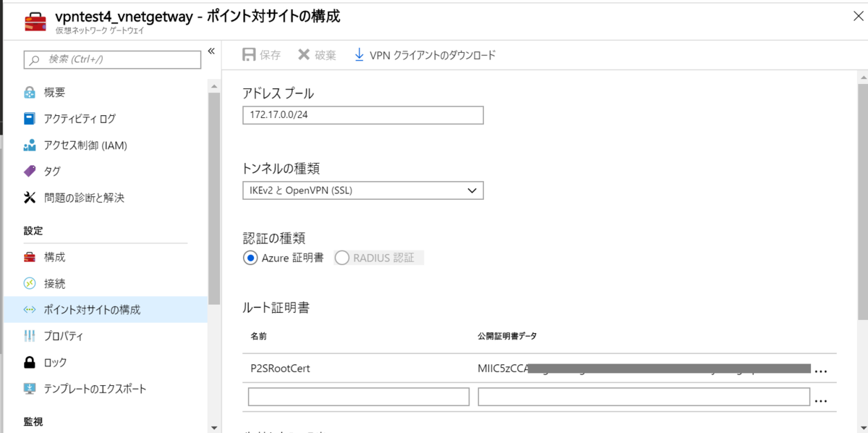The width and height of the screenshot is (868, 433).
Task: Click the ポイント対サイトの構成 icon
Action: (x=30, y=310)
